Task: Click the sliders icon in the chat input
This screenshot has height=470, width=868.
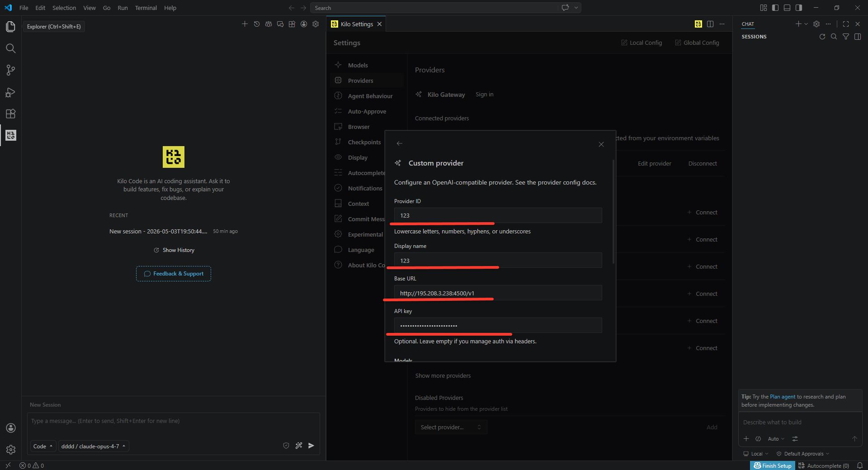Action: (x=795, y=439)
